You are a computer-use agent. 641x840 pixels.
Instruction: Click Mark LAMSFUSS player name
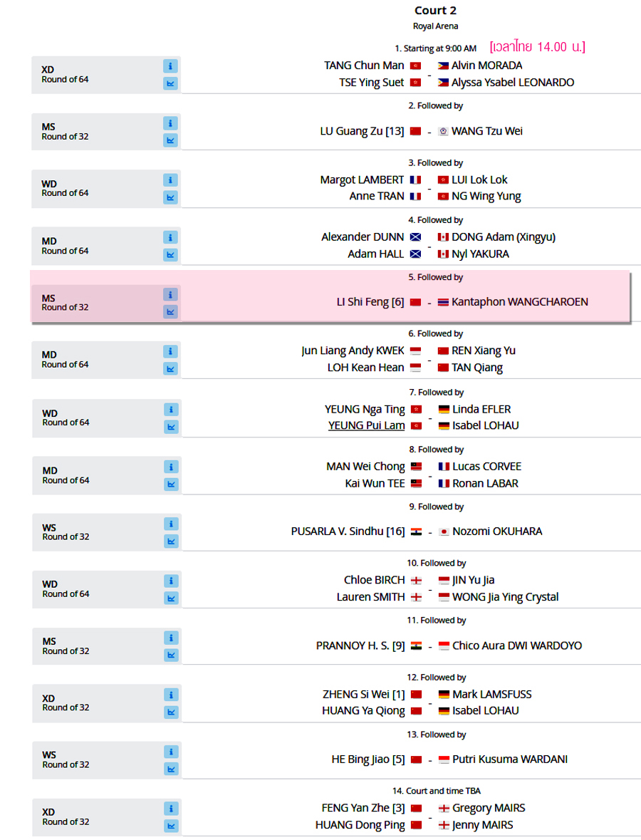pos(491,694)
